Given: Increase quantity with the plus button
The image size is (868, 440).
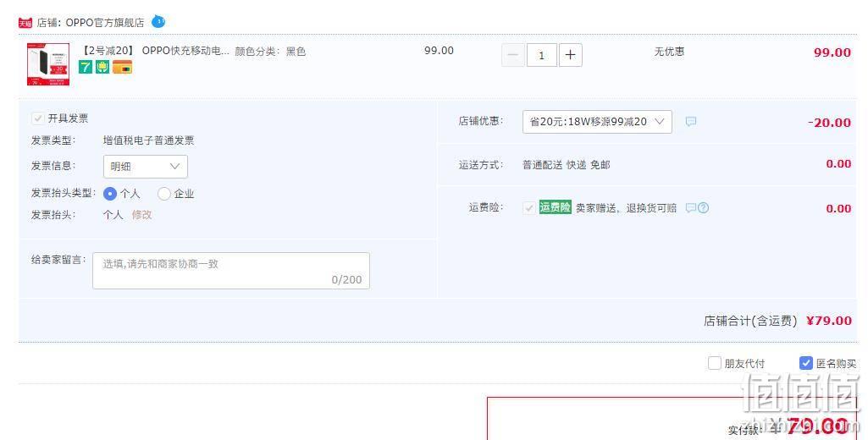Looking at the screenshot, I should (570, 55).
